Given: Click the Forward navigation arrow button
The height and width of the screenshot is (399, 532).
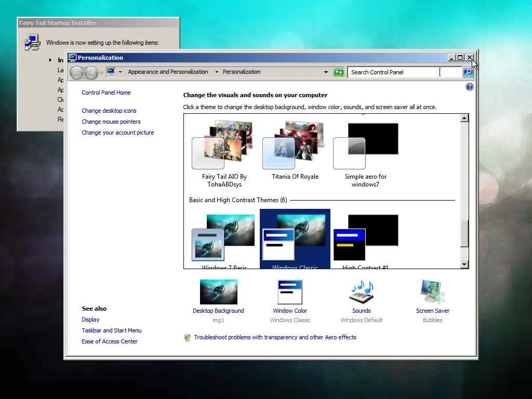Looking at the screenshot, I should click(91, 72).
